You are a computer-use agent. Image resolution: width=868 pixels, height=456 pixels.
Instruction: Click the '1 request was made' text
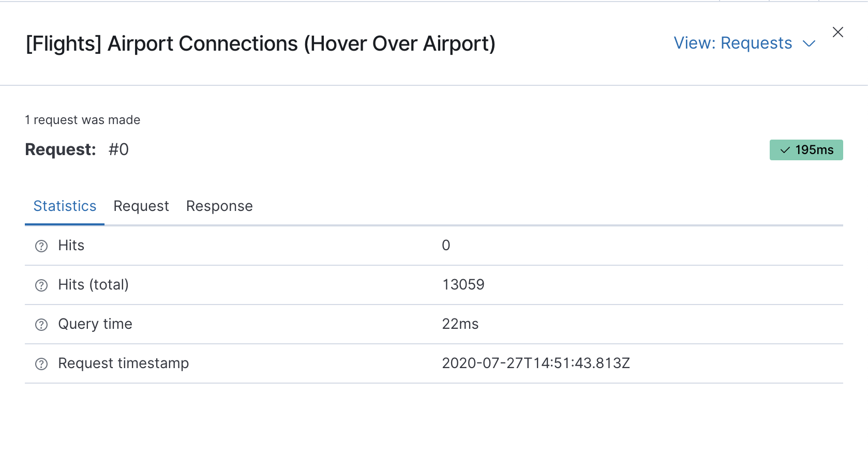point(83,120)
